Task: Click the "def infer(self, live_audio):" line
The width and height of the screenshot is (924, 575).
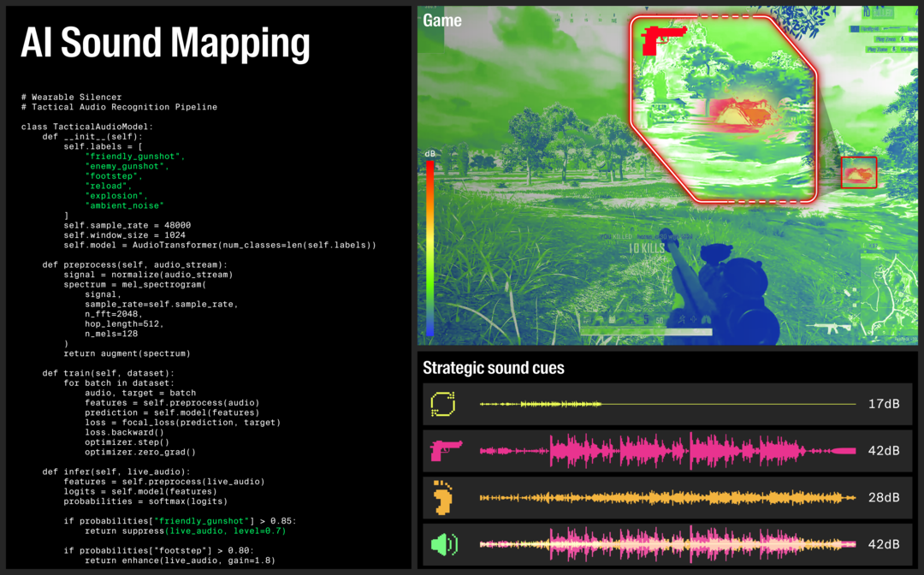Action: [x=116, y=471]
